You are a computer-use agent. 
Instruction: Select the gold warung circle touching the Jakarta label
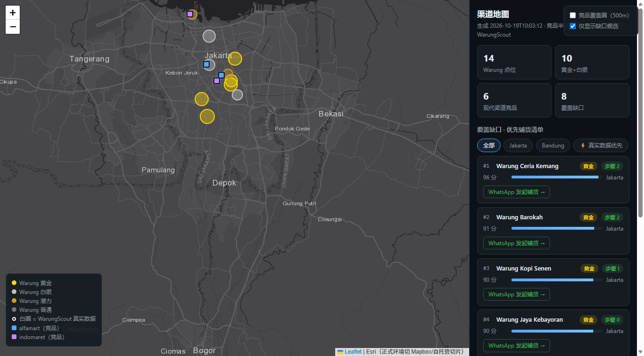[235, 58]
